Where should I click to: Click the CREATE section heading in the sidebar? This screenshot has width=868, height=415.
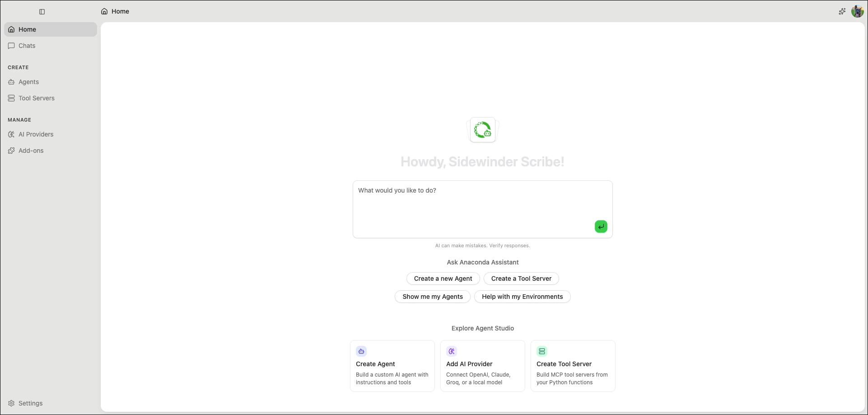[18, 67]
